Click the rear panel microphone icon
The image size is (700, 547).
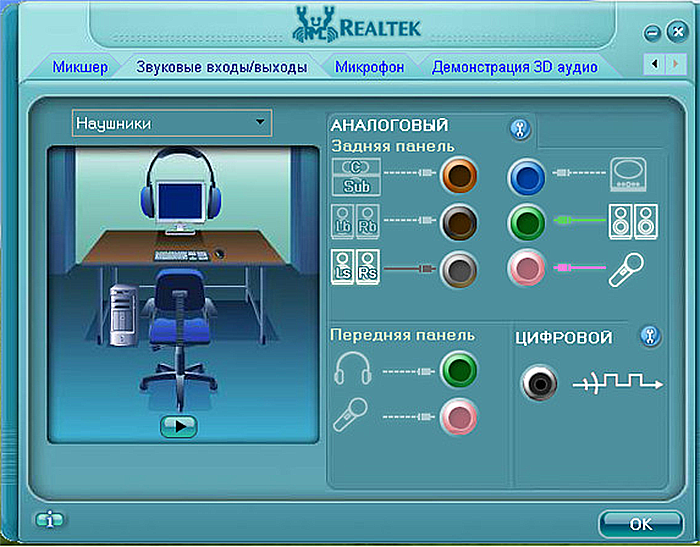627,269
